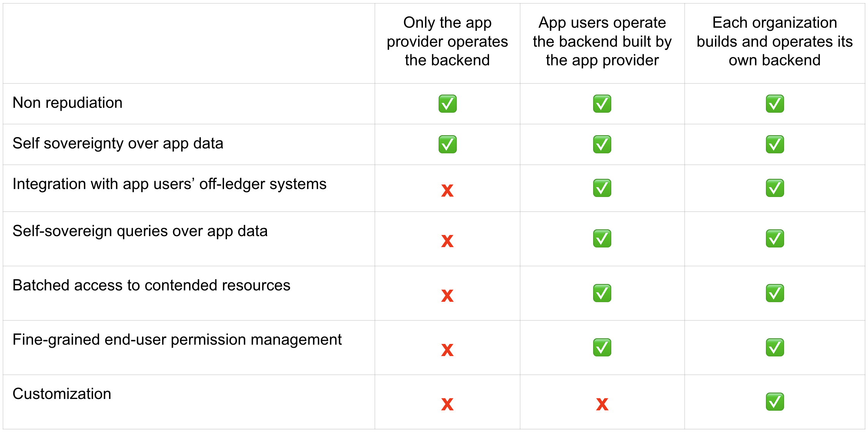
Task: Select the 'Each organization builds' column header
Action: tap(775, 41)
